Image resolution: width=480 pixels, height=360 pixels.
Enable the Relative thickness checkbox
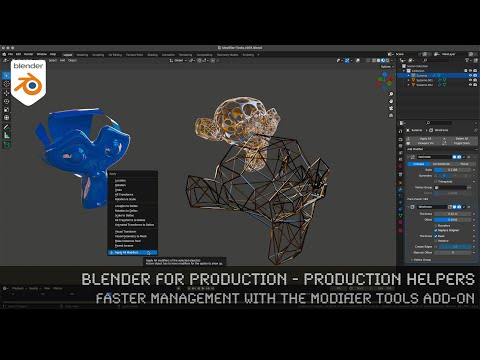[x=436, y=240]
